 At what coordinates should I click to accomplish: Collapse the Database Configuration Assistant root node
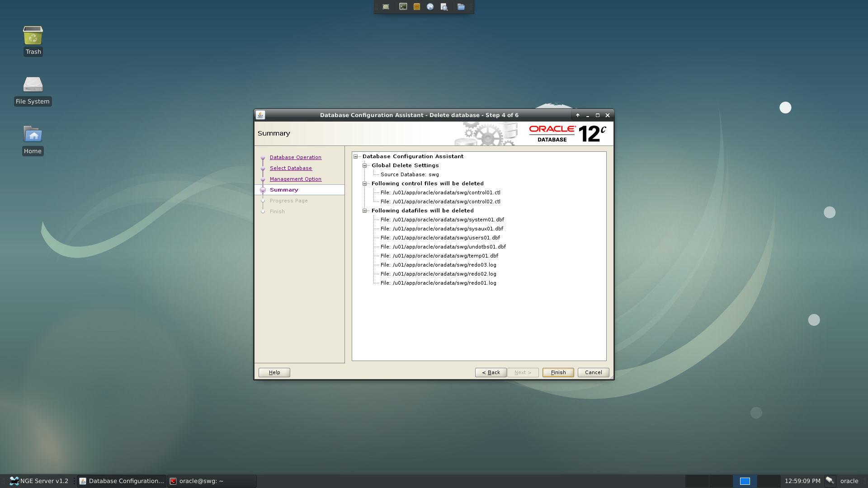pos(356,156)
